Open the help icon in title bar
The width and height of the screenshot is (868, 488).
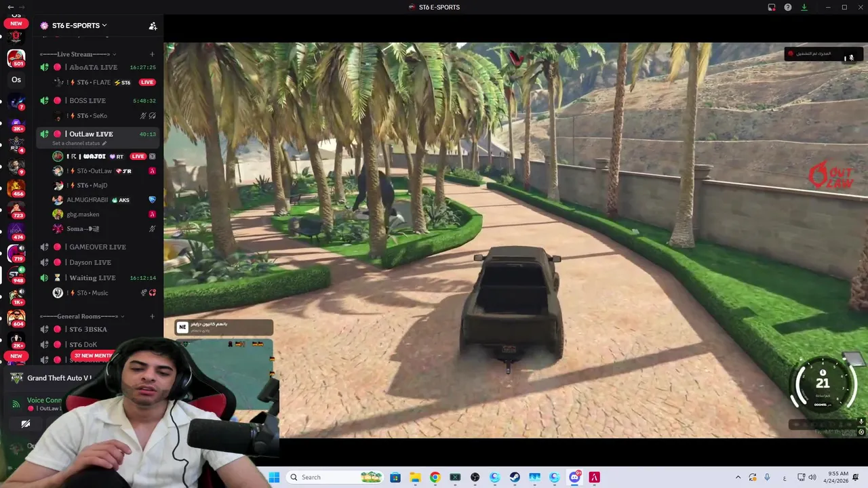[x=788, y=7]
